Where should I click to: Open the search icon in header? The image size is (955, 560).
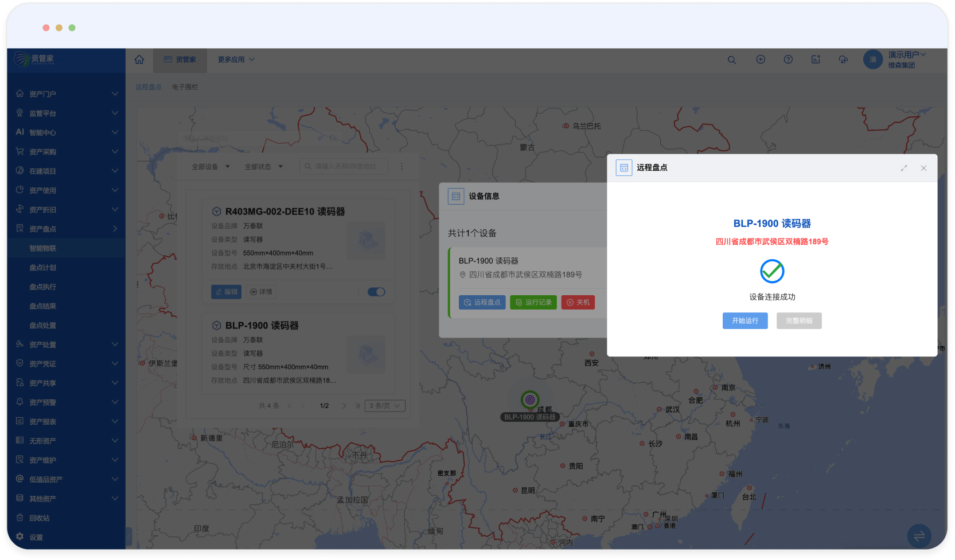(732, 60)
